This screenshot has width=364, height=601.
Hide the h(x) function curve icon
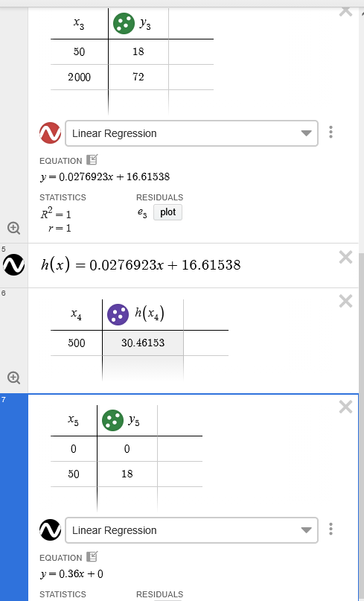point(14,265)
